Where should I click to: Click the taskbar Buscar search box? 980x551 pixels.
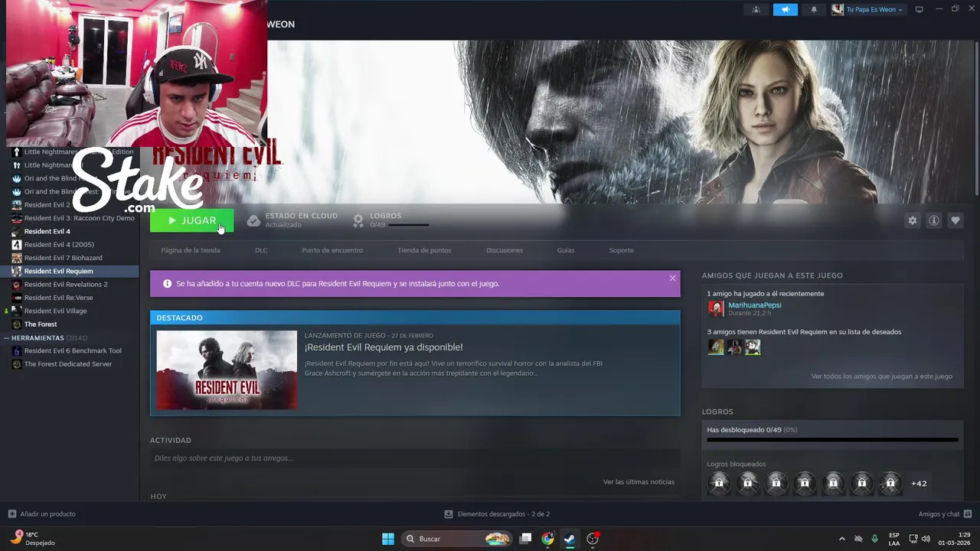(x=456, y=539)
